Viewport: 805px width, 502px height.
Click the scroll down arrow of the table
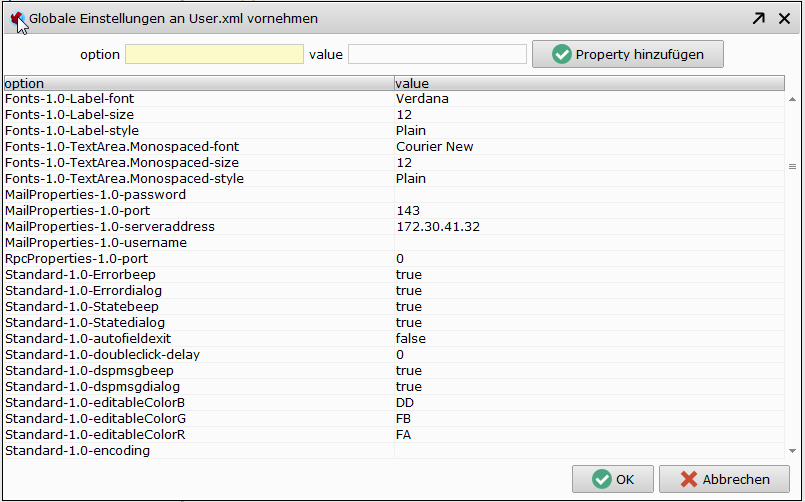point(792,451)
